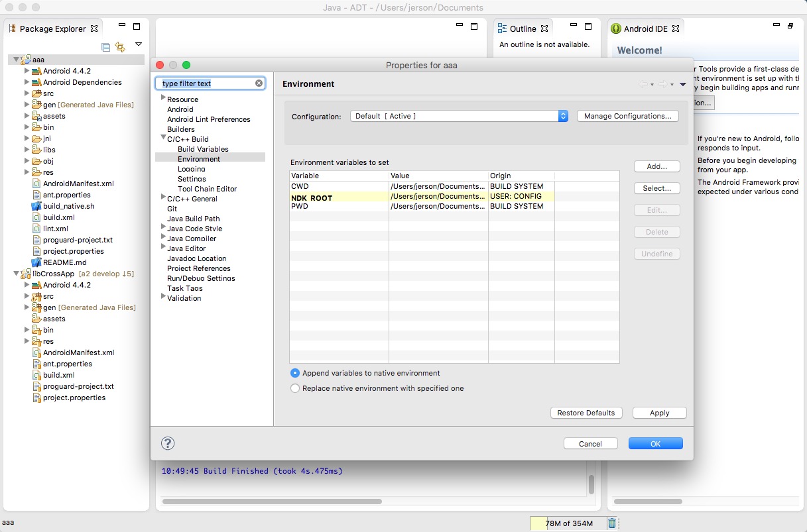The width and height of the screenshot is (807, 532).
Task: Click Restore Defaults button
Action: (x=586, y=413)
